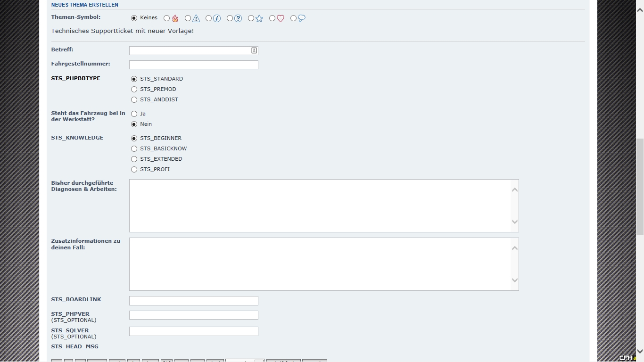This screenshot has width=644, height=362.
Task: Click the page vertical scrollbar thumb
Action: click(x=640, y=186)
